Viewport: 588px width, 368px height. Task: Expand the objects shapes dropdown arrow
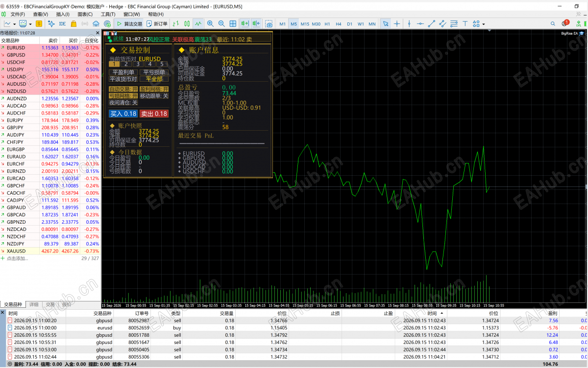[484, 23]
